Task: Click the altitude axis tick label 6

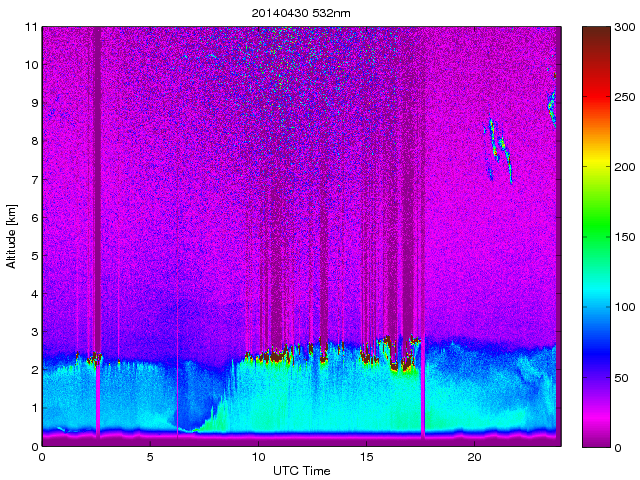Action: point(35,218)
